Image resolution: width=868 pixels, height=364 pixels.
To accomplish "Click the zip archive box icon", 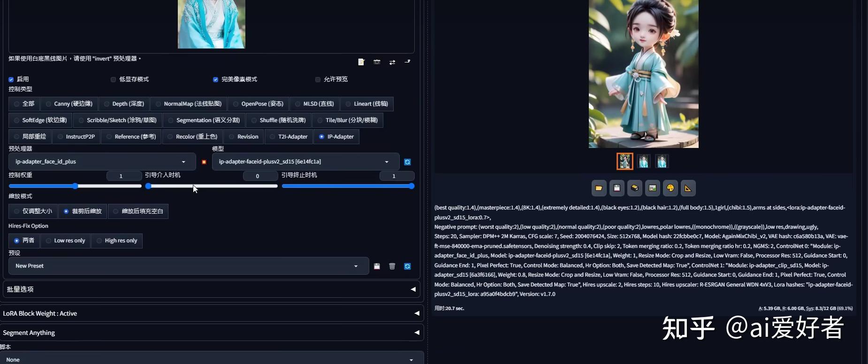I will pos(634,188).
